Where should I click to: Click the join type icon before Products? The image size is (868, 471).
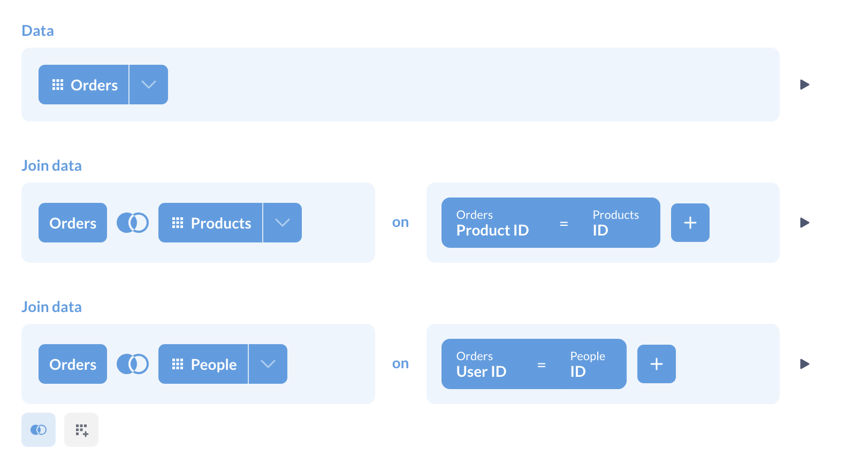pyautogui.click(x=133, y=223)
